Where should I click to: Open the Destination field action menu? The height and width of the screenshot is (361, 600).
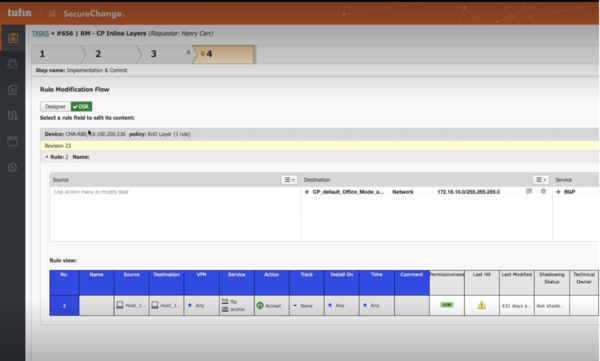click(540, 180)
